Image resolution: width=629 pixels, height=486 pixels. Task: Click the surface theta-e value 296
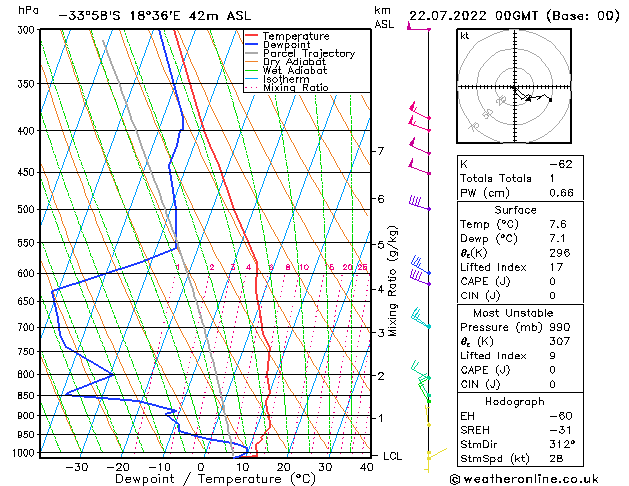click(560, 253)
